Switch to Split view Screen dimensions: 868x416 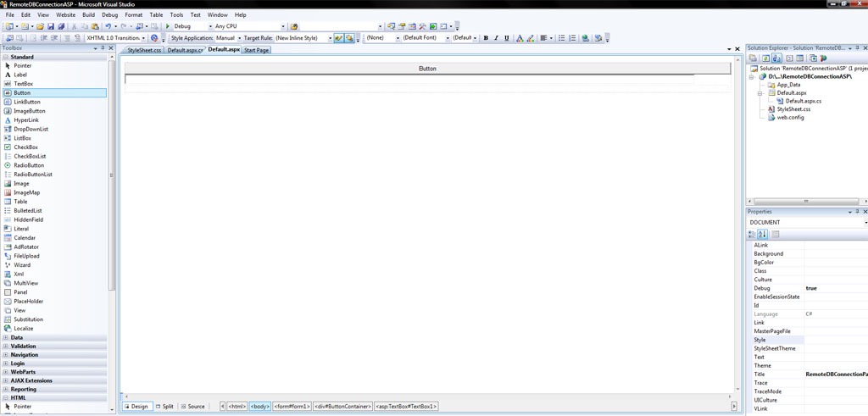pyautogui.click(x=165, y=407)
